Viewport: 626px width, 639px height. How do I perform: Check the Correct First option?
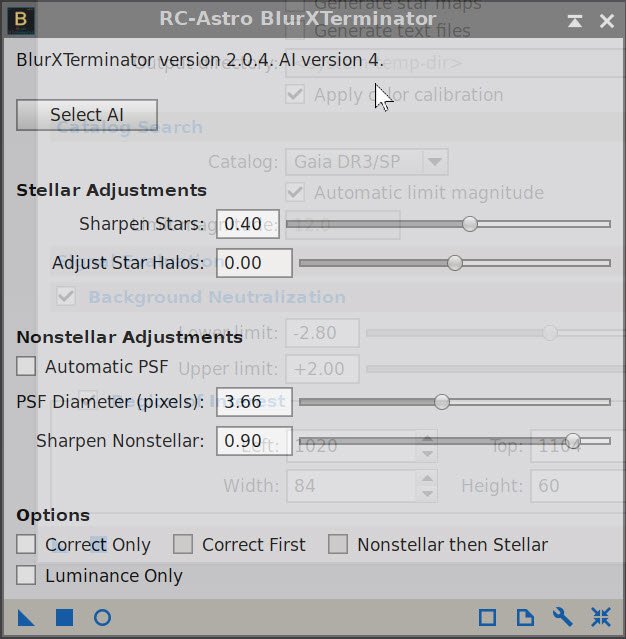[x=183, y=544]
